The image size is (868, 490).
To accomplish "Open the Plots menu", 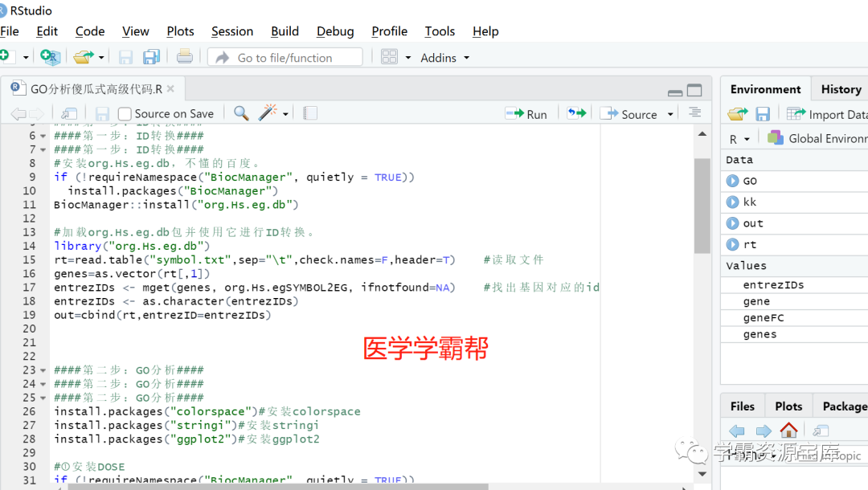I will tap(181, 31).
